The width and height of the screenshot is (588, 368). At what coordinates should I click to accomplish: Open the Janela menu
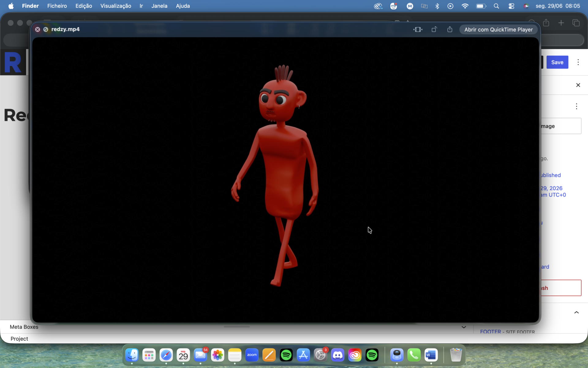tap(159, 6)
